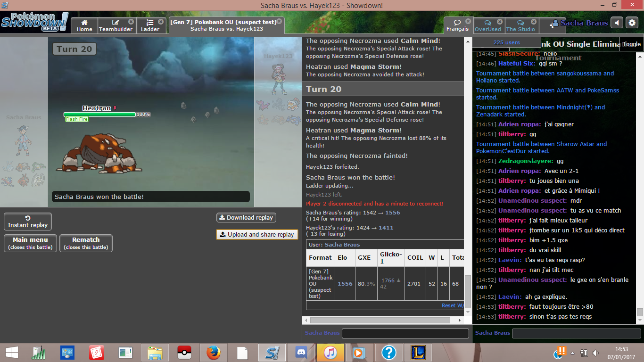Click Heatran's HP bar
This screenshot has height=362, width=644.
coord(99,115)
